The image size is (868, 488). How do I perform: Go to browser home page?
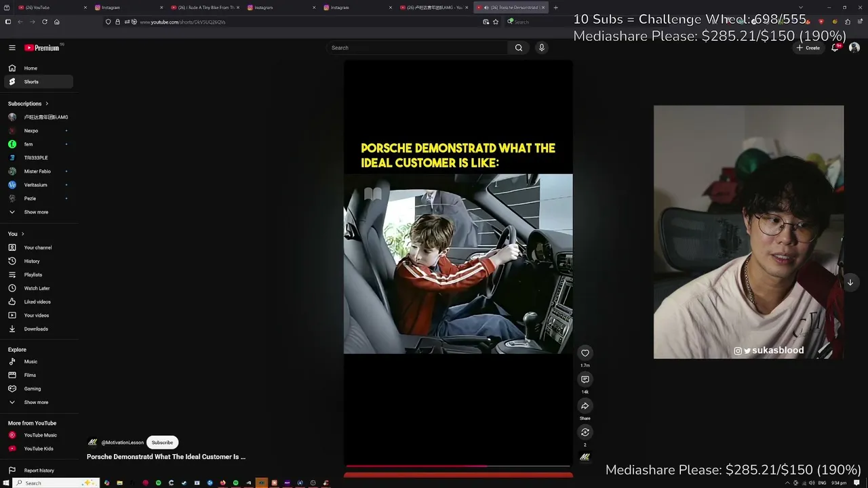coord(57,22)
